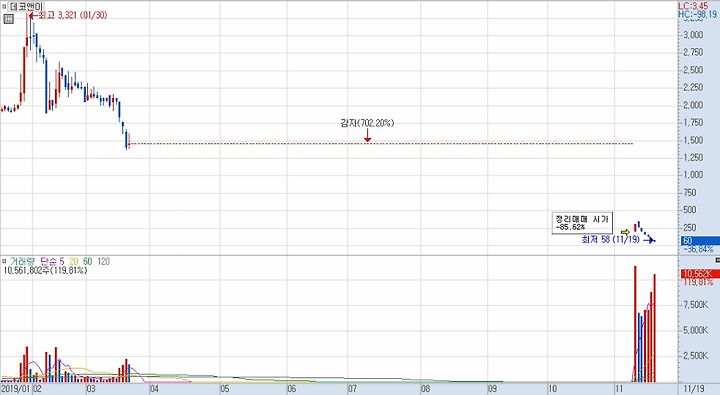Click the red dotted suspension line
Viewport: 720px width, 395px height.
[382, 144]
